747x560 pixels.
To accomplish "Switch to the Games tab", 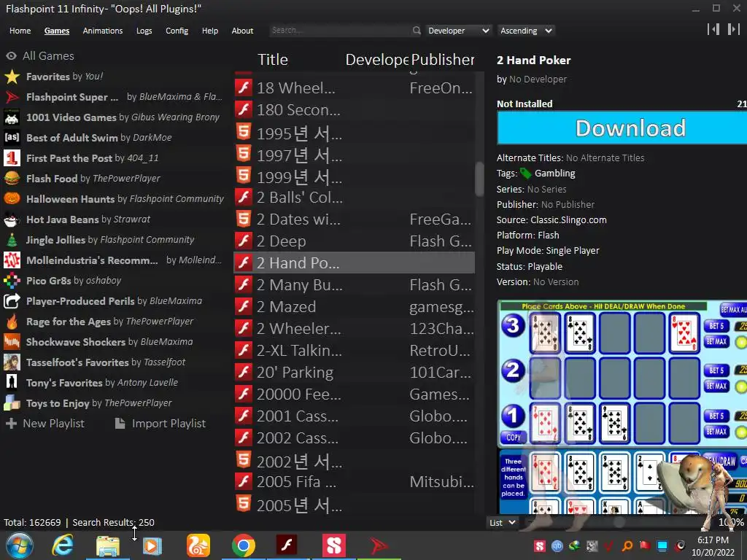I will (57, 31).
